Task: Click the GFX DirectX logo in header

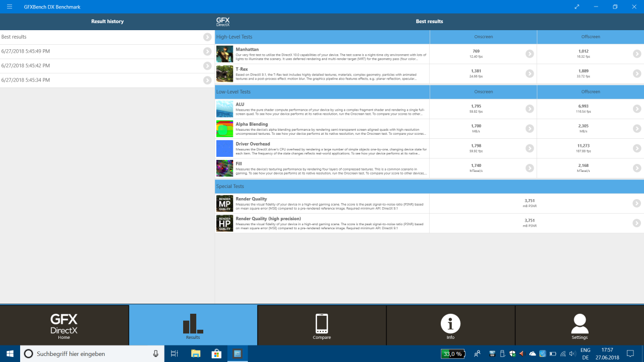Action: pyautogui.click(x=223, y=22)
